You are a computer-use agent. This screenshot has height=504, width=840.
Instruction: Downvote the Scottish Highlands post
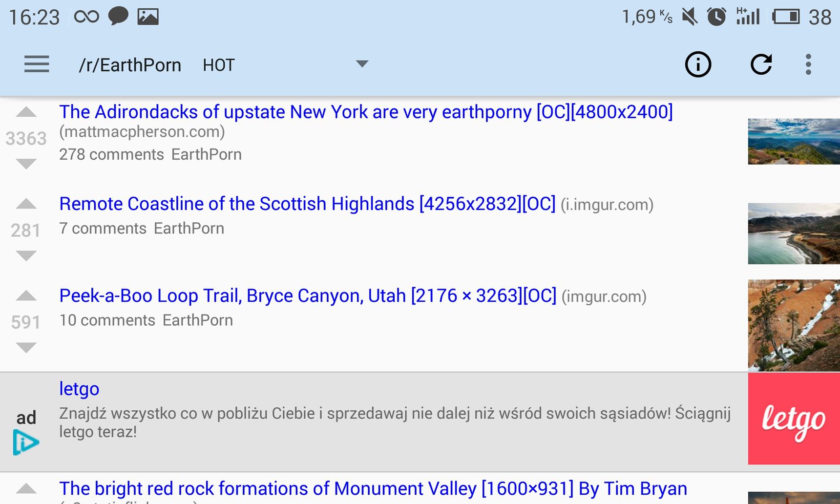click(x=26, y=255)
